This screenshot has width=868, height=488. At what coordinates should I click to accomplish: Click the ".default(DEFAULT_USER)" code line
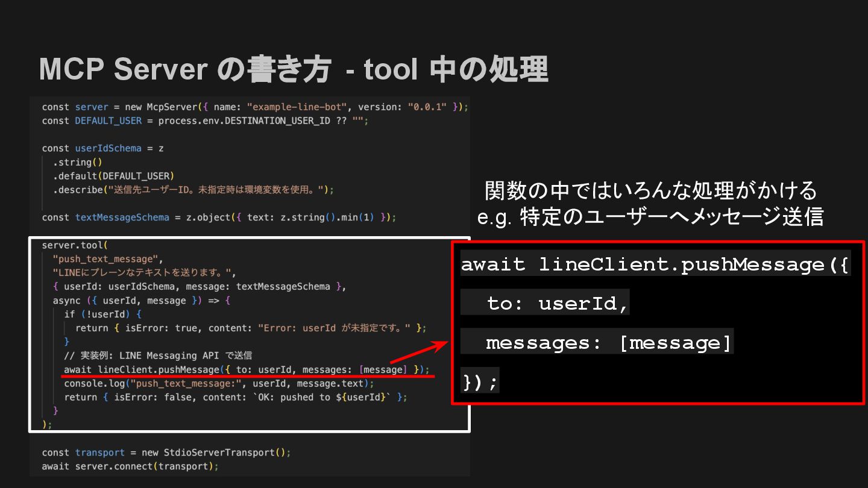[x=113, y=176]
